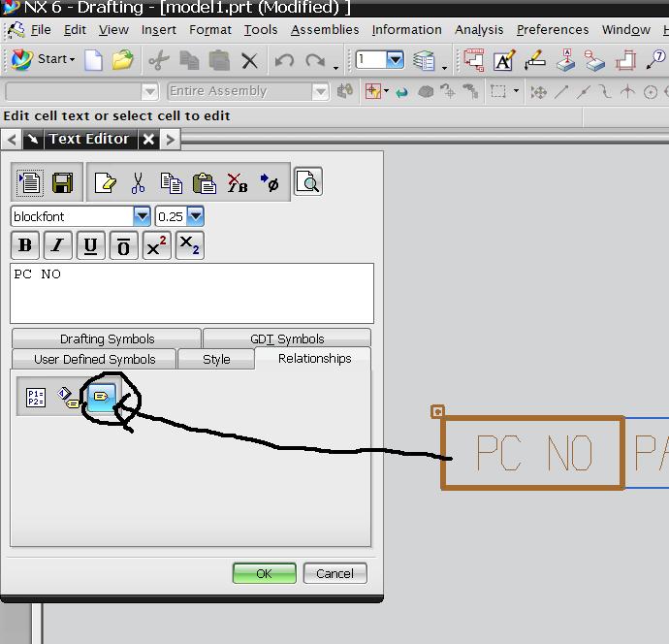Undo the last action
Viewport: 669px width, 644px height.
coord(284,60)
